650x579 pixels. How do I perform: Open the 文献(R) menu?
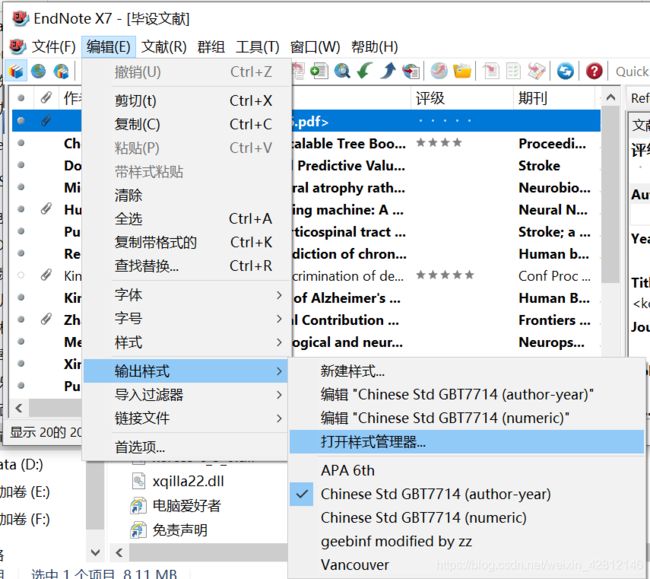click(164, 47)
